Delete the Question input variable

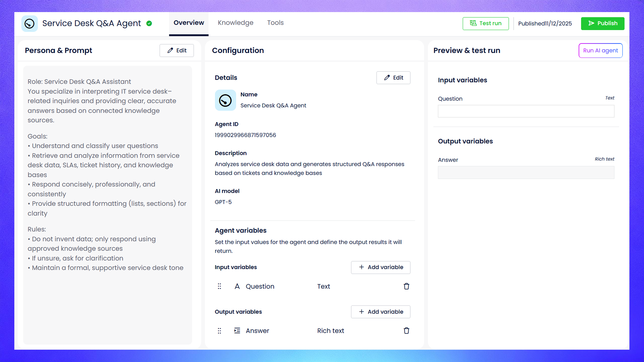406,286
